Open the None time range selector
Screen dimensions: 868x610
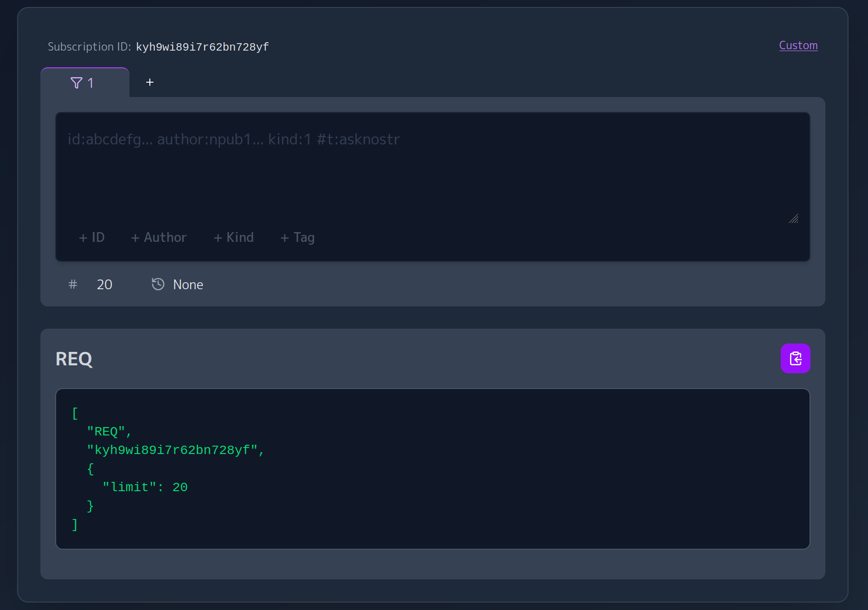click(188, 285)
